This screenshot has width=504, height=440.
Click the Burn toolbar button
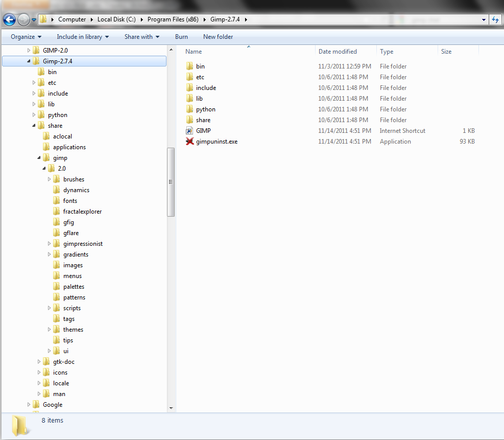click(181, 37)
